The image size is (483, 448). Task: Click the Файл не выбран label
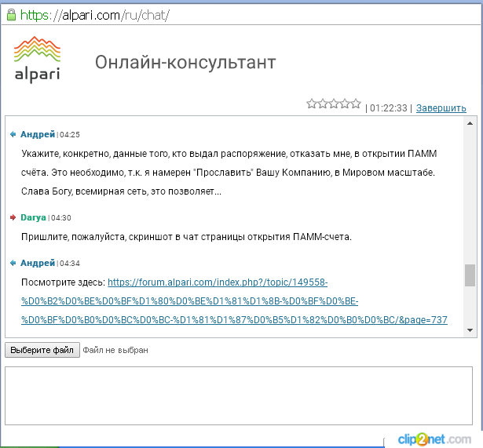115,350
